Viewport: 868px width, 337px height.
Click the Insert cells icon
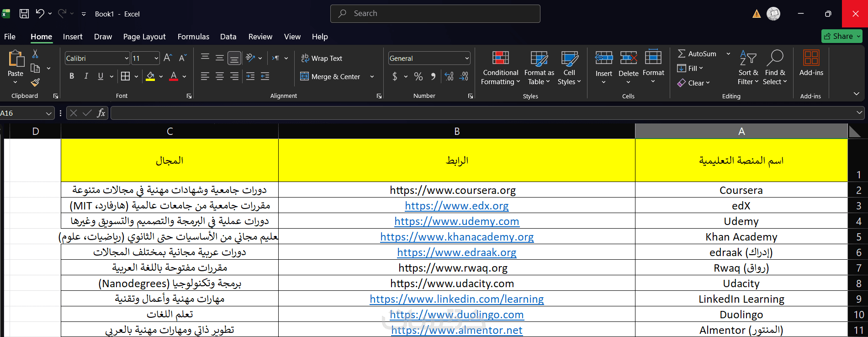603,58
